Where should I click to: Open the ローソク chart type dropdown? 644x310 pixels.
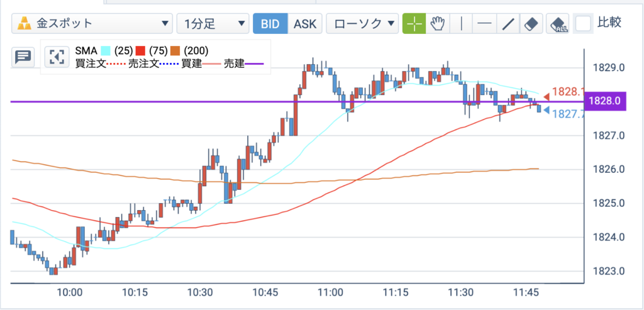pyautogui.click(x=362, y=24)
